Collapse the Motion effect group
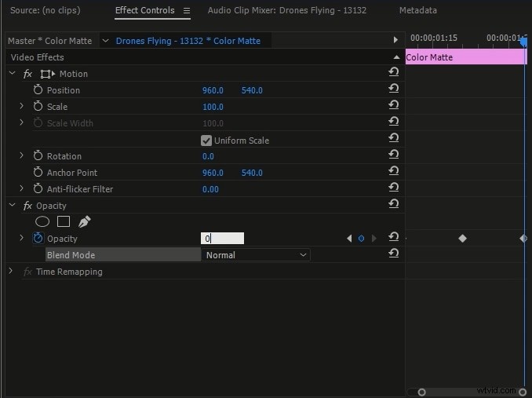The image size is (532, 398). pos(13,73)
